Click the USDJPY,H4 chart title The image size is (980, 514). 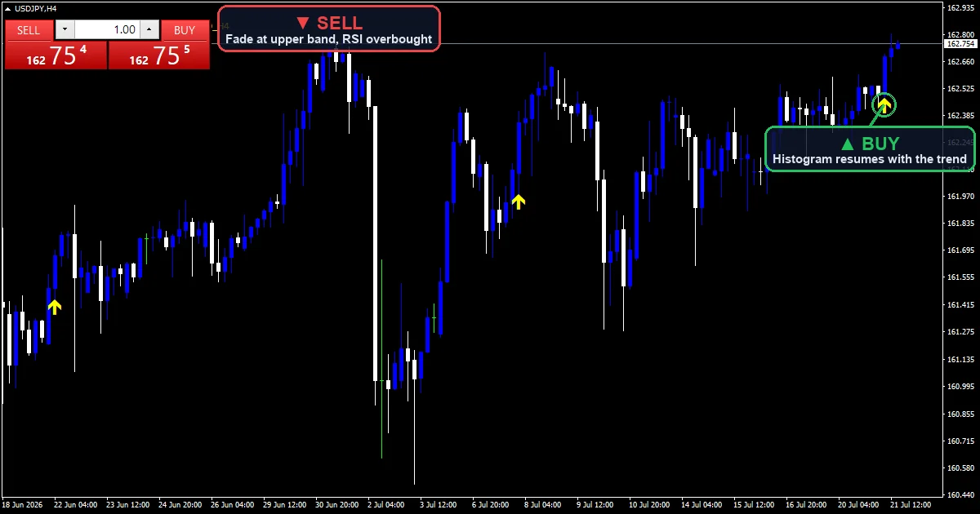point(35,8)
